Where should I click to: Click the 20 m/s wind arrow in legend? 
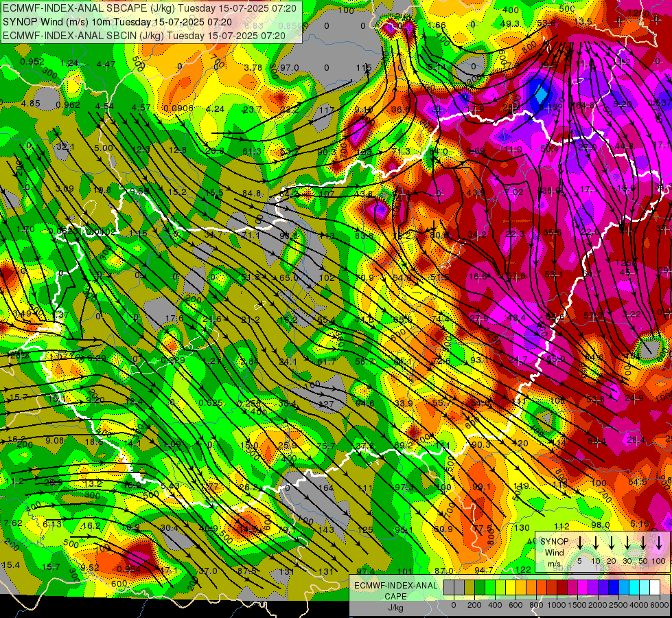click(612, 542)
